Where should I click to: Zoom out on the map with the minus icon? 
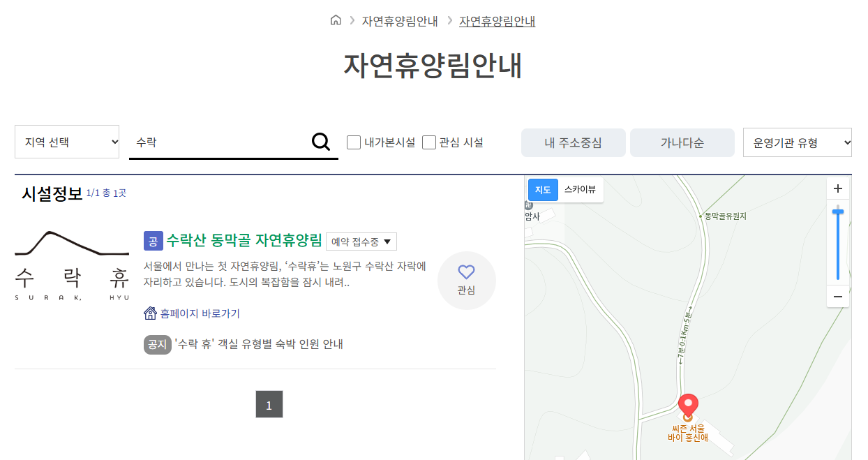(838, 296)
